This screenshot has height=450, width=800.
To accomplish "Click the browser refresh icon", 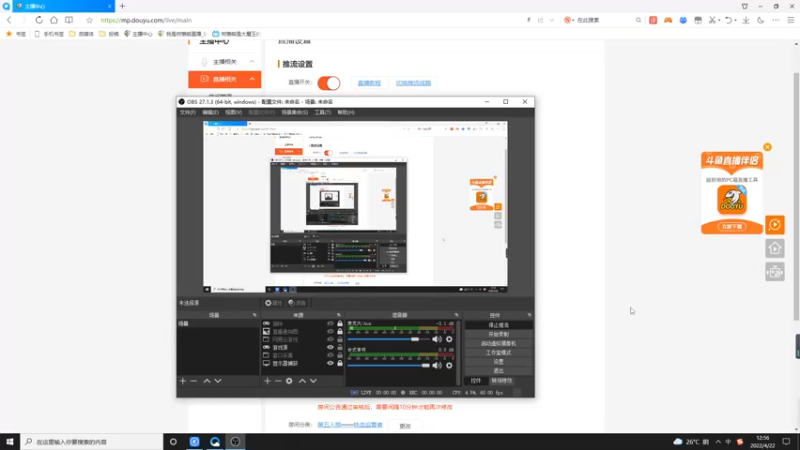I will tap(39, 20).
